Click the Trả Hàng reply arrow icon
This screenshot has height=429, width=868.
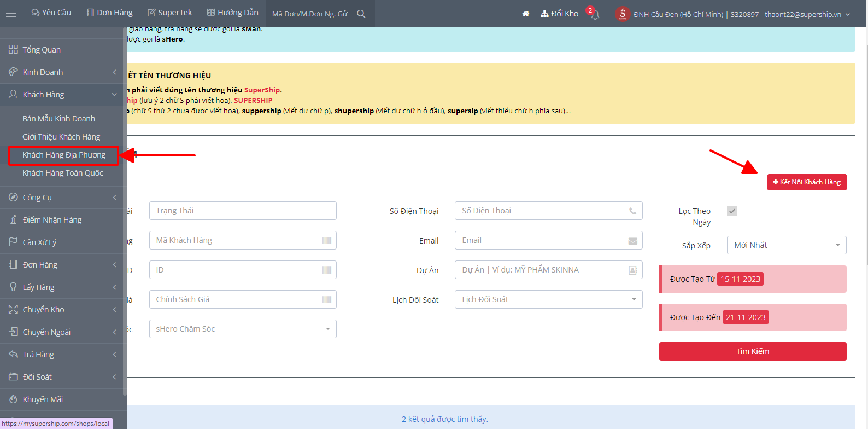tap(13, 354)
